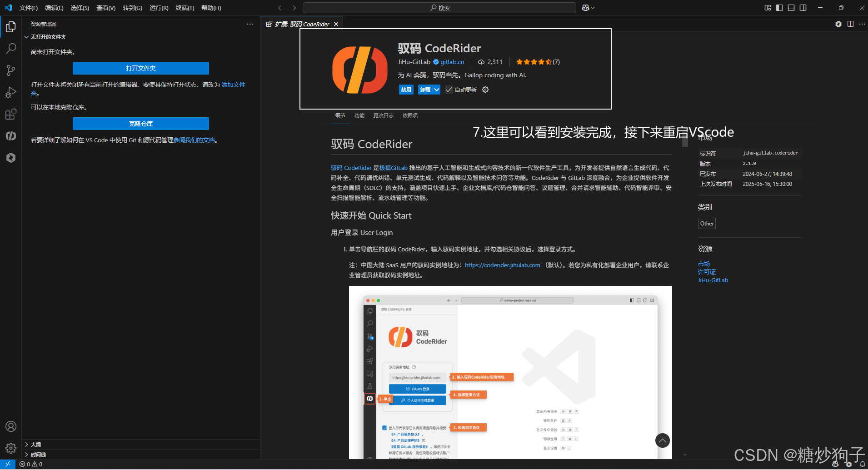Open the extension settings gear icon
The width and height of the screenshot is (868, 470).
click(485, 90)
